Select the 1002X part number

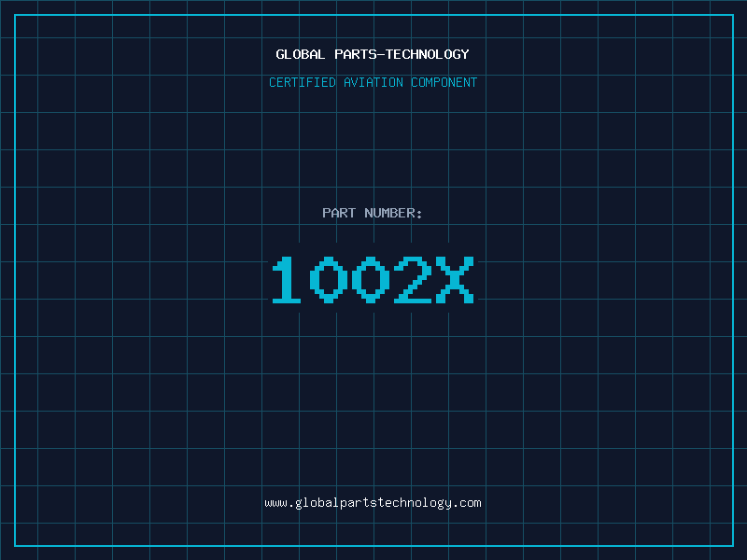(x=373, y=279)
